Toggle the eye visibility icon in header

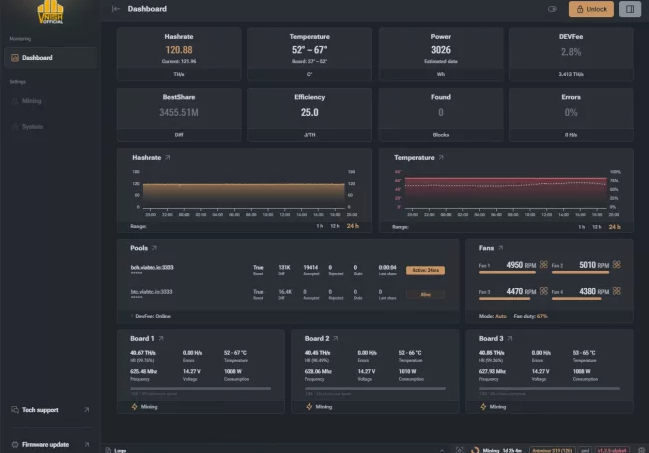tap(552, 9)
